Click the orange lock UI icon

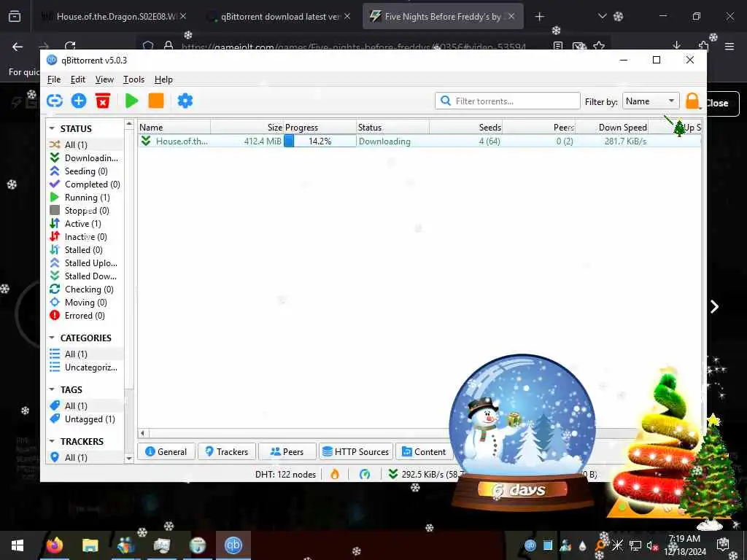(693, 101)
